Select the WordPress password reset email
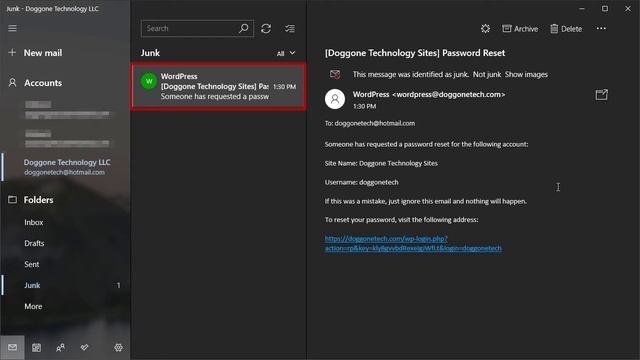 coord(218,86)
